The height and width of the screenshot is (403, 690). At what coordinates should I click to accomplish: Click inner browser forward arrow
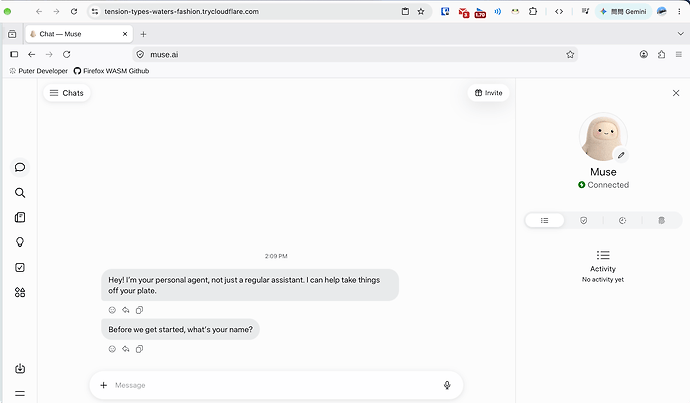coord(49,55)
